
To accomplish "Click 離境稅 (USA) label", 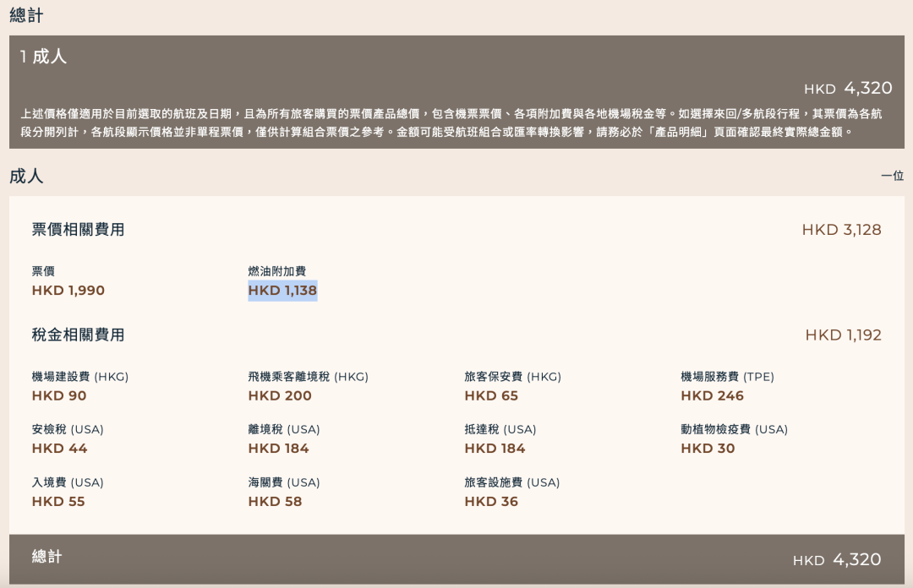I will 284,429.
